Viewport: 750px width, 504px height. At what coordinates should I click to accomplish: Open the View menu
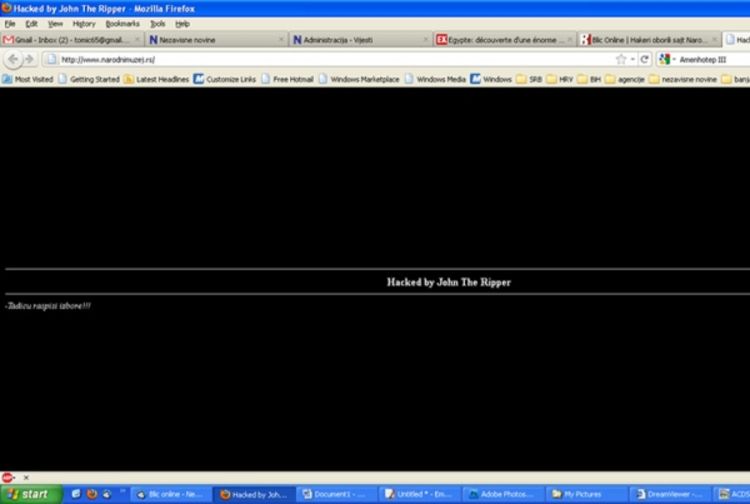55,24
